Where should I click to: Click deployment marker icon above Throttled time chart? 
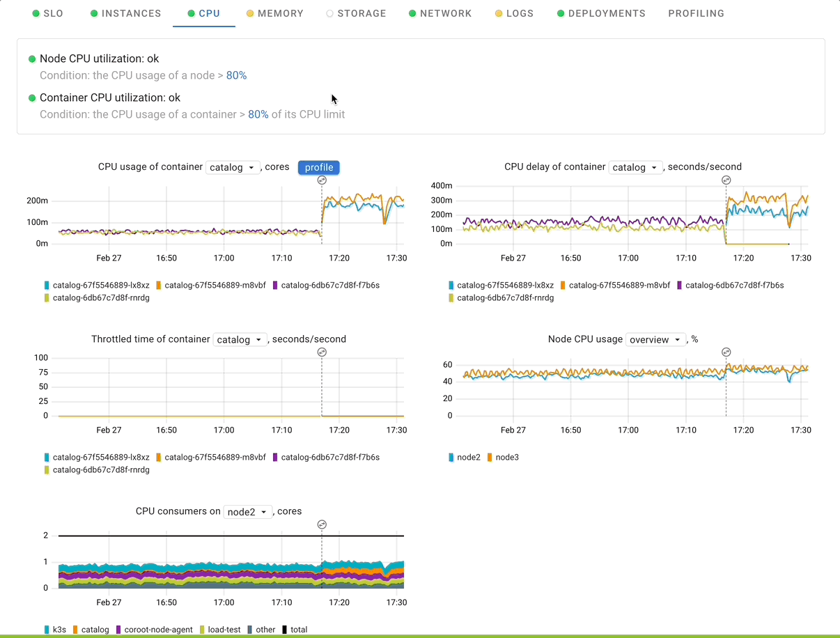coord(322,352)
